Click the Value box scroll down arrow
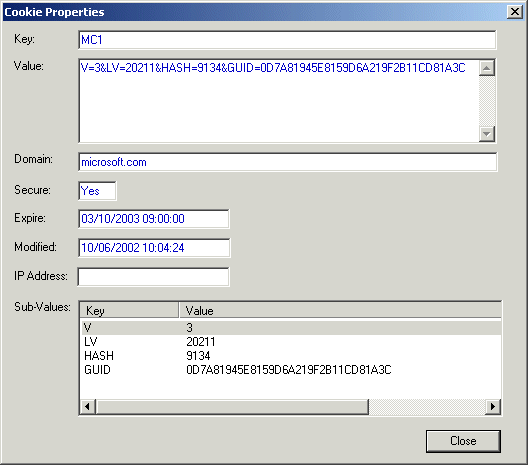Image resolution: width=528 pixels, height=465 pixels. point(486,134)
